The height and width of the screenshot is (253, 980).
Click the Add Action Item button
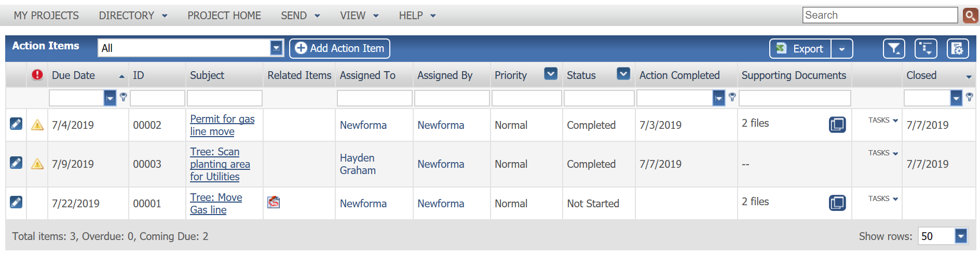(x=339, y=48)
